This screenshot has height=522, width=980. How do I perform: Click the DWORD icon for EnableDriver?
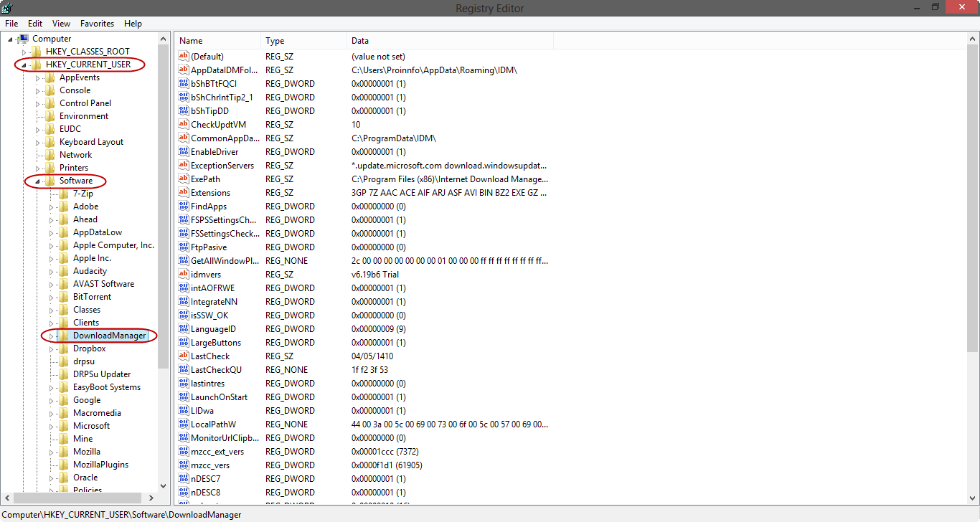click(184, 151)
